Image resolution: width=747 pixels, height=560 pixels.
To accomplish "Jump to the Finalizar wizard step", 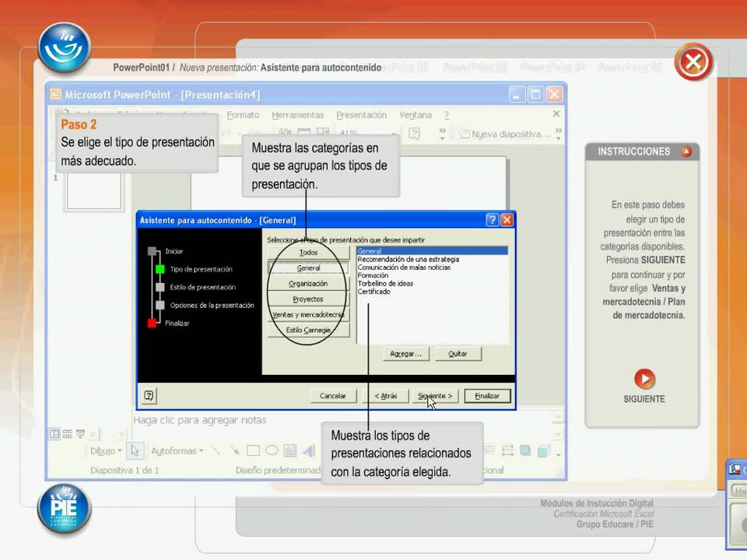I will point(168,323).
